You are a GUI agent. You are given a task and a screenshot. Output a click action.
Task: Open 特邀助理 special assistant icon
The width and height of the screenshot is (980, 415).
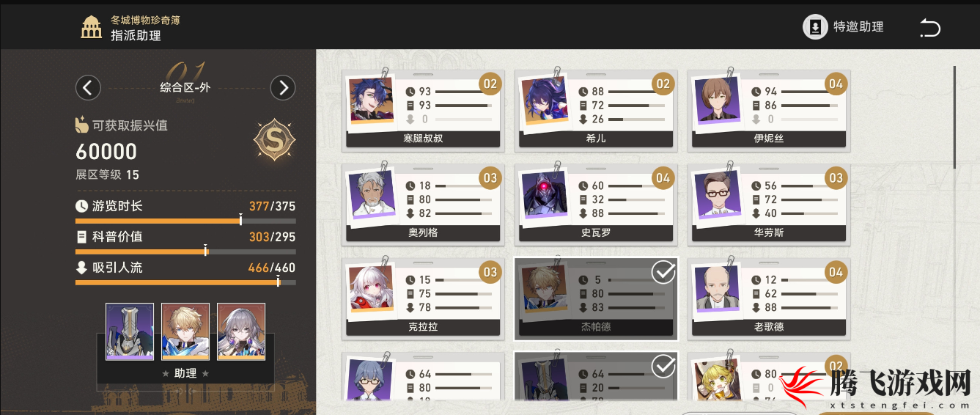814,27
